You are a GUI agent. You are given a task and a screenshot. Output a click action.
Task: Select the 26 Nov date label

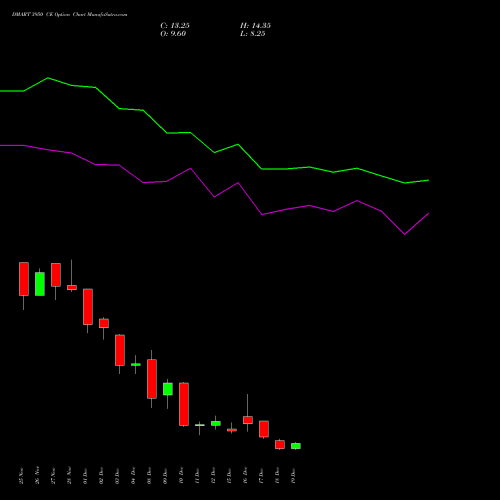(37, 476)
